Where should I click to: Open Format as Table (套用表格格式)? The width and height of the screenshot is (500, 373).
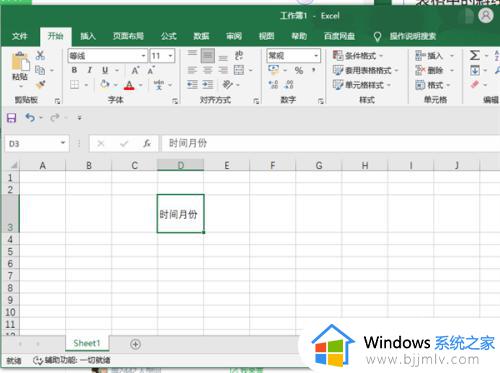click(x=365, y=70)
